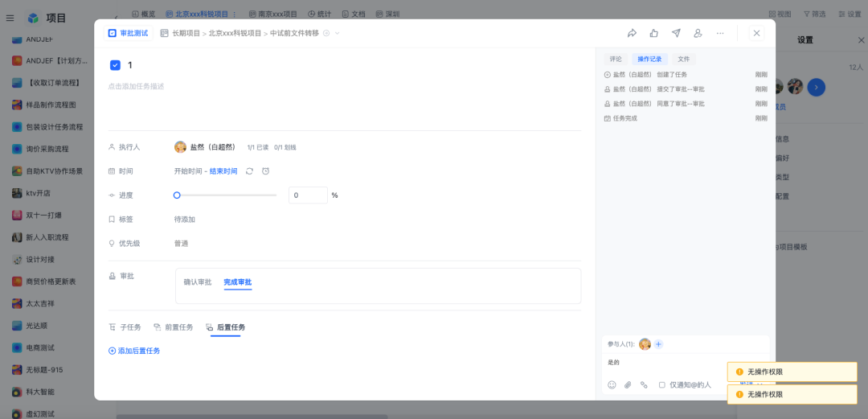868x419 pixels.
Task: Open the 深圳 tab in the background
Action: pos(387,14)
